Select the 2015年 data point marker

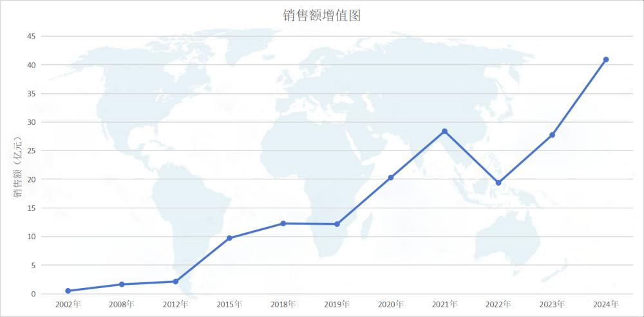[x=229, y=238]
